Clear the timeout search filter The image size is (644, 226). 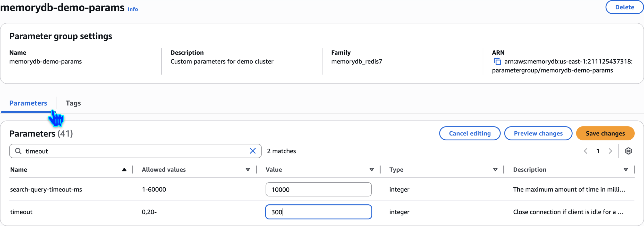click(x=253, y=151)
